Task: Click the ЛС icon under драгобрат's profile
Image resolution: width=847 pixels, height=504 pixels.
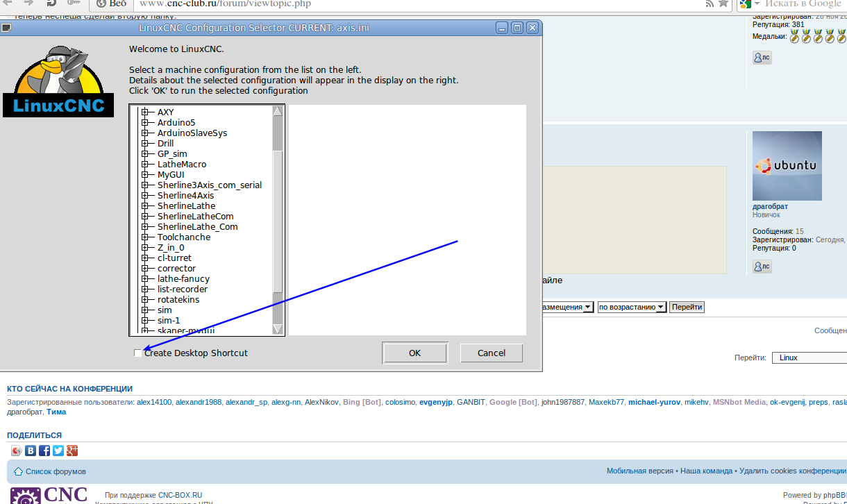Action: pyautogui.click(x=762, y=266)
